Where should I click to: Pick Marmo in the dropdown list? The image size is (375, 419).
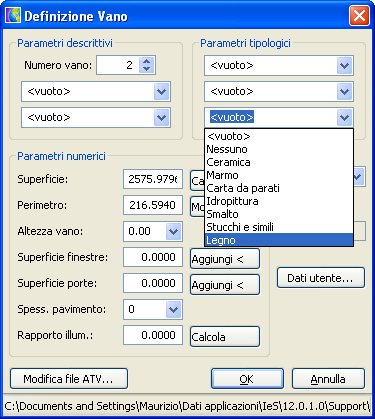tap(279, 175)
